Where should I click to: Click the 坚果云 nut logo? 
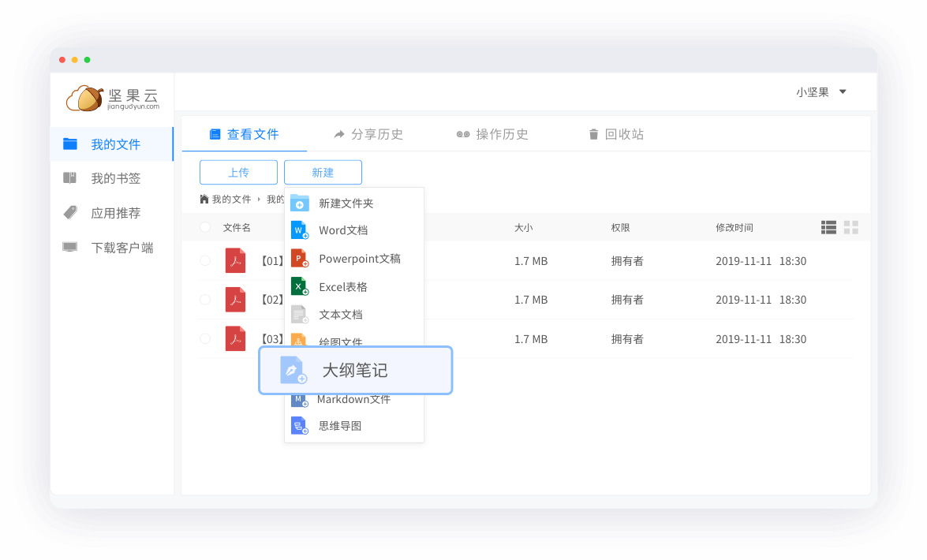point(84,98)
